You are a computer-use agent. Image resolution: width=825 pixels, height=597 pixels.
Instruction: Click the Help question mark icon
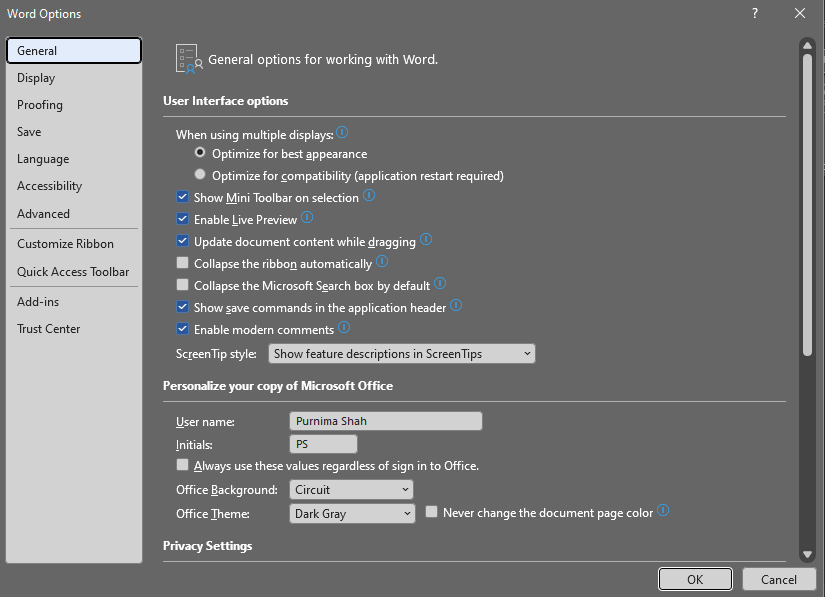click(x=755, y=13)
